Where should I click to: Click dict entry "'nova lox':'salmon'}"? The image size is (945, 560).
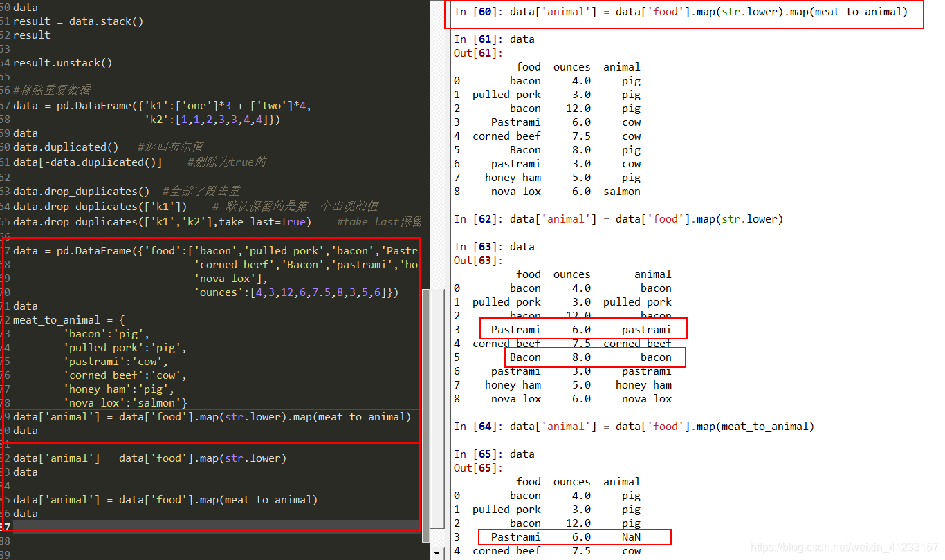[x=125, y=402]
